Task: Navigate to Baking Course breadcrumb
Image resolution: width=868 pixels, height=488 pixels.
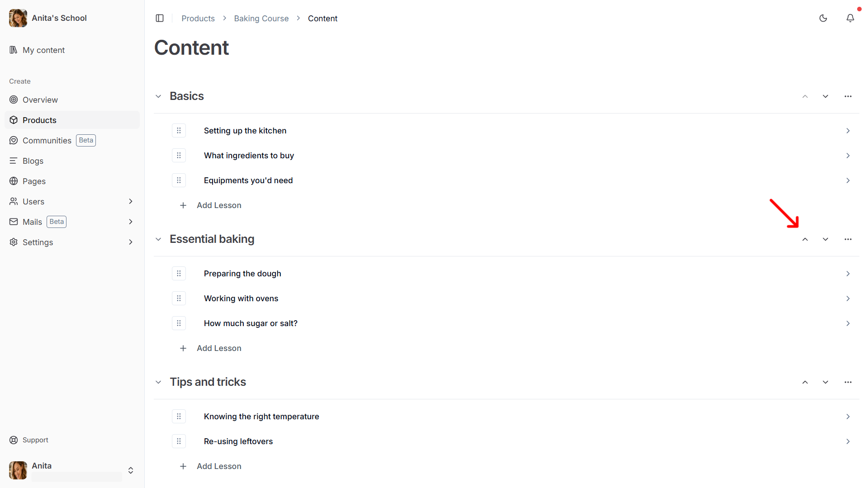Action: click(261, 19)
